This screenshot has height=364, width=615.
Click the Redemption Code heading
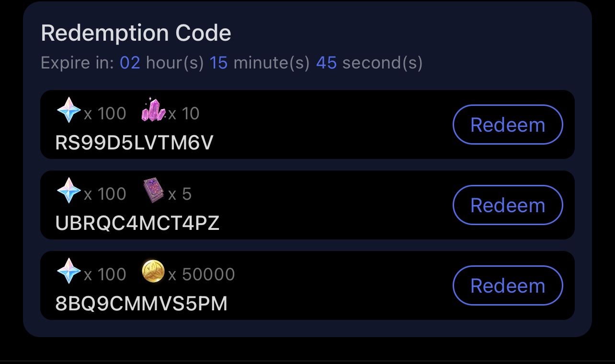coord(136,33)
